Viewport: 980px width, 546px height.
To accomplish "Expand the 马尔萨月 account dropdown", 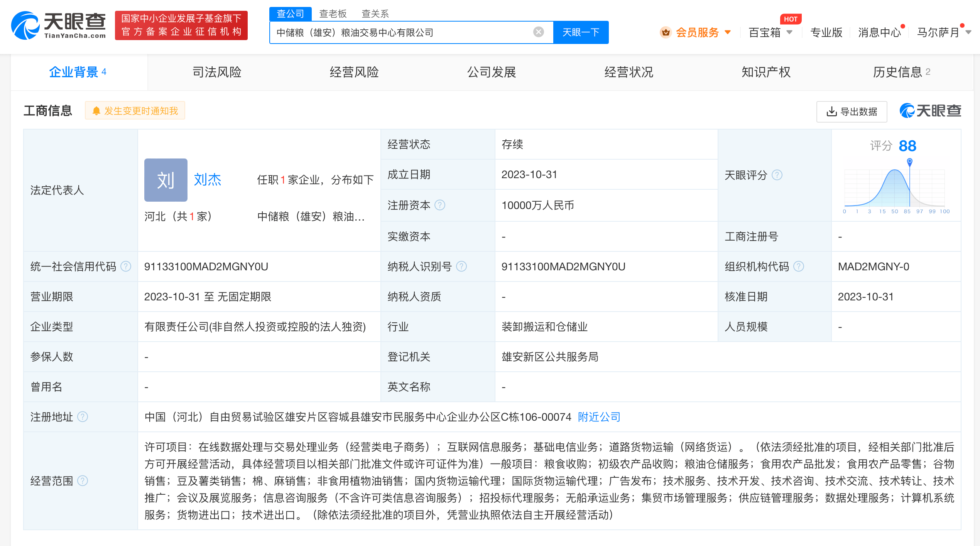I will pos(943,33).
